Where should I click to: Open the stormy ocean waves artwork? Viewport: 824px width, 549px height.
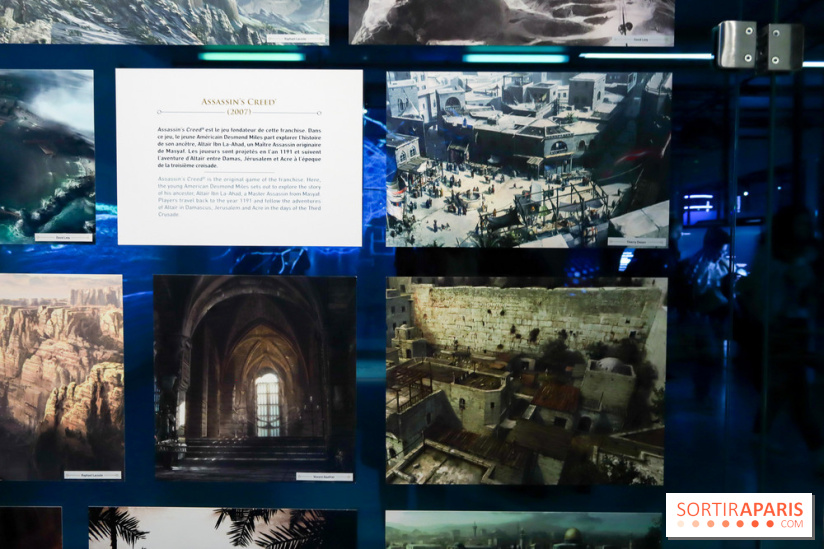tap(47, 157)
